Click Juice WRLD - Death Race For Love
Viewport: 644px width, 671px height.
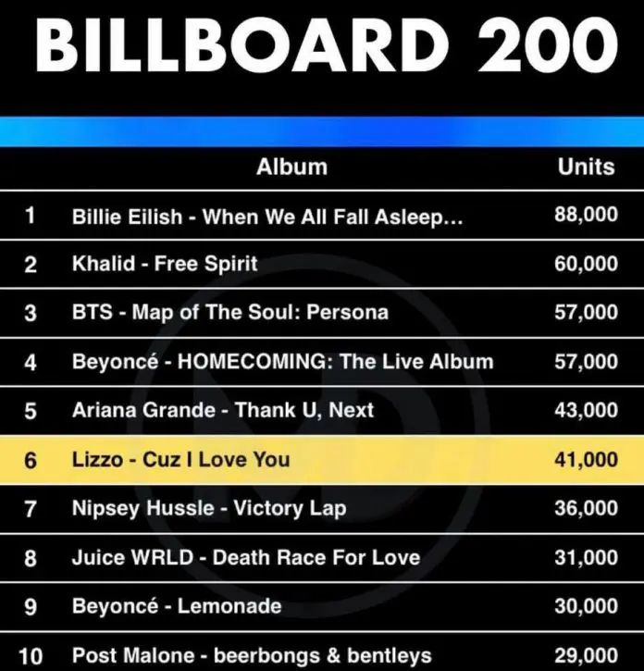[245, 557]
